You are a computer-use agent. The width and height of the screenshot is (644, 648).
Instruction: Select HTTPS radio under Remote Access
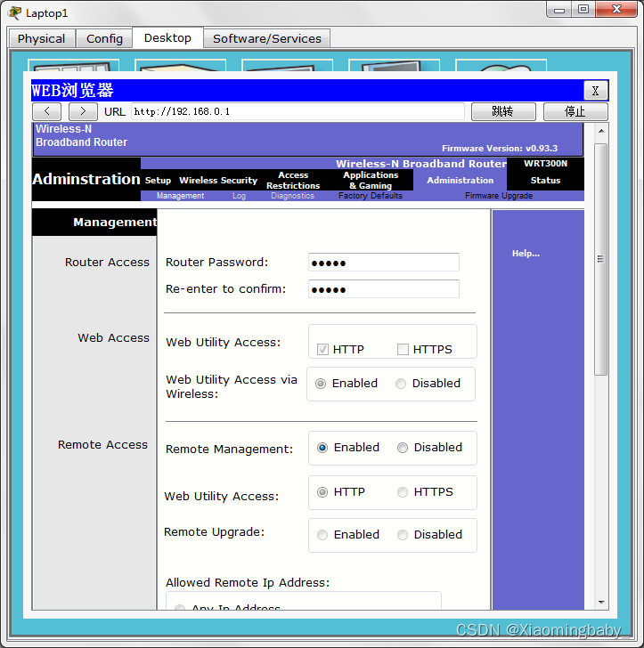403,492
